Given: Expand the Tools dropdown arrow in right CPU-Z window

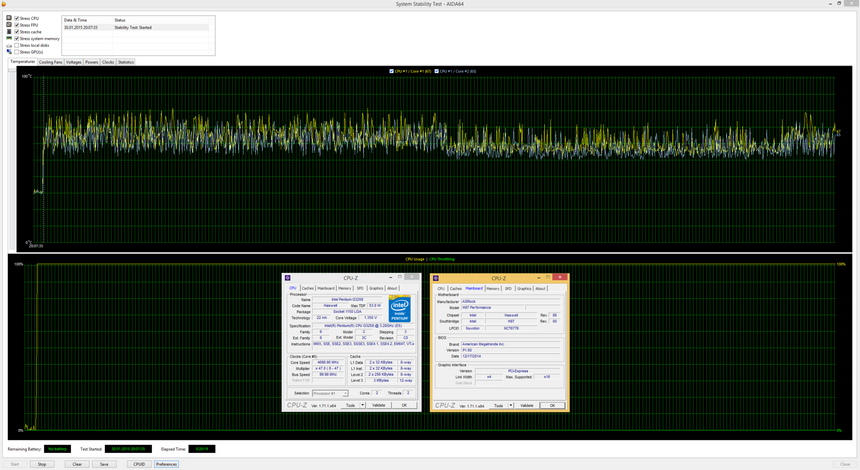Looking at the screenshot, I should [x=511, y=405].
